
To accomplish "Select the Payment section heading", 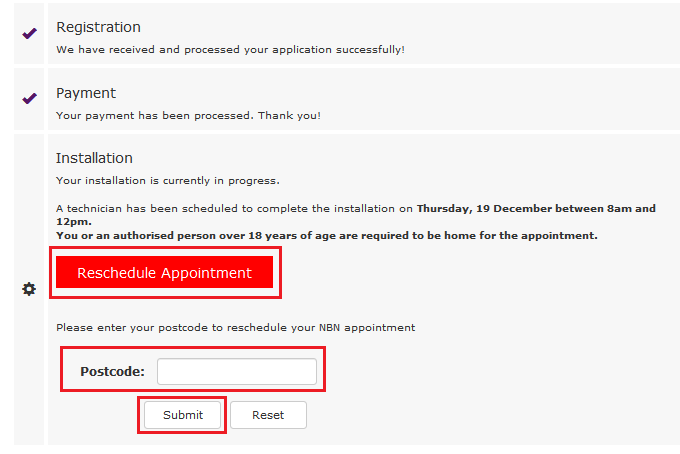I will [86, 93].
